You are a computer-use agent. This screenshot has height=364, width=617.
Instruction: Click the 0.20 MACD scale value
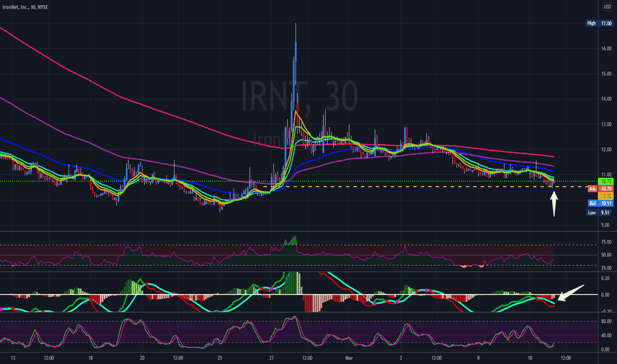tap(605, 278)
